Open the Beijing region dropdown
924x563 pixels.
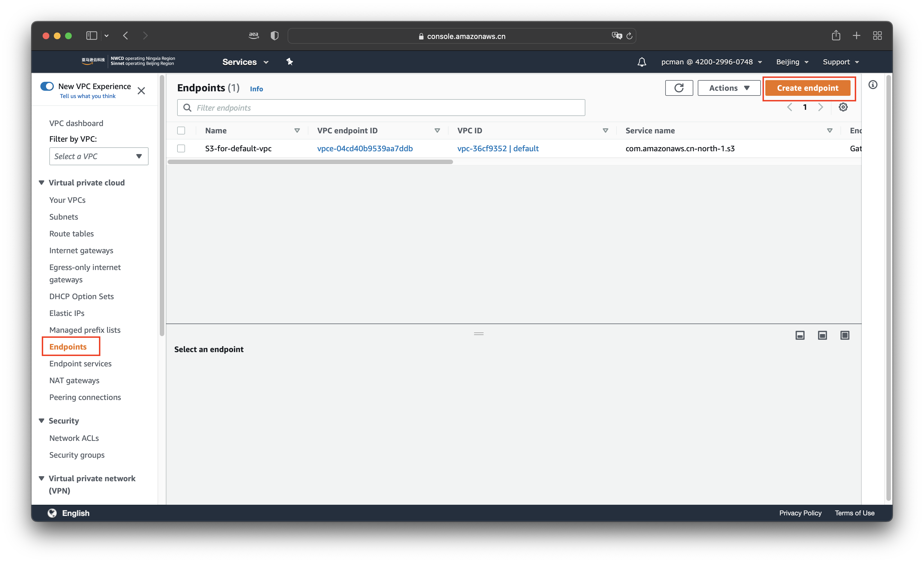[x=792, y=62]
